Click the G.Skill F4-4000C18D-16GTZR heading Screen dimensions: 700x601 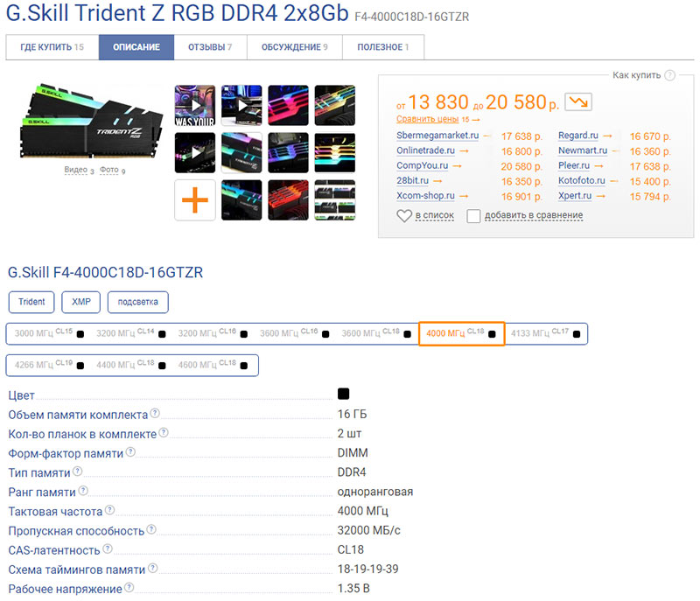click(105, 272)
